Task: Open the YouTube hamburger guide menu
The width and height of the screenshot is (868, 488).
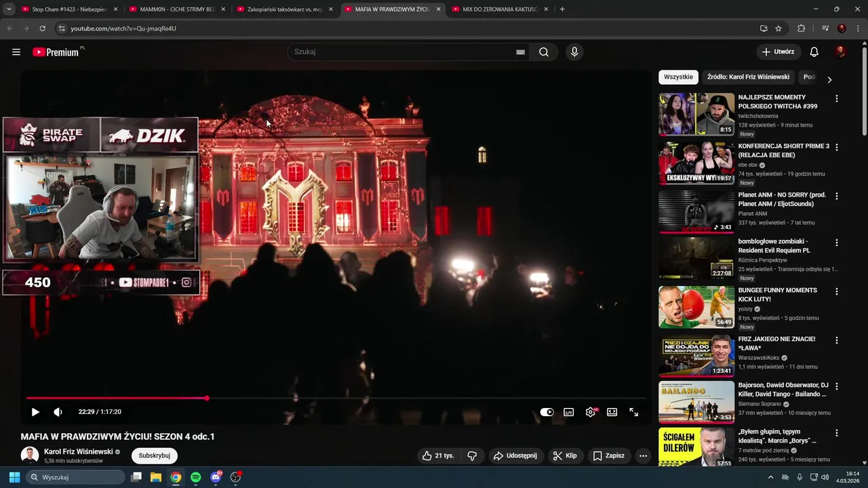Action: click(16, 52)
